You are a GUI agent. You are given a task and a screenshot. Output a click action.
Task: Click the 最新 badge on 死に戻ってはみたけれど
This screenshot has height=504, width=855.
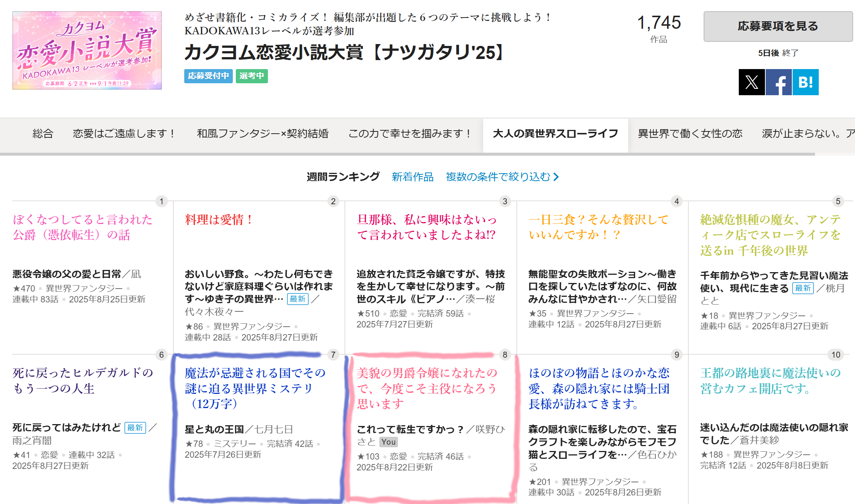(x=135, y=428)
